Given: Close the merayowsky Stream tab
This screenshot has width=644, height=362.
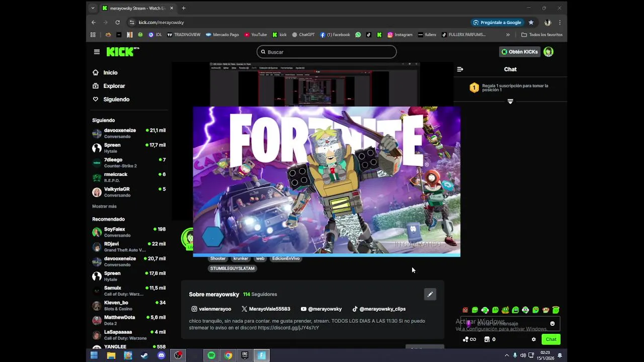Looking at the screenshot, I should pyautogui.click(x=172, y=8).
